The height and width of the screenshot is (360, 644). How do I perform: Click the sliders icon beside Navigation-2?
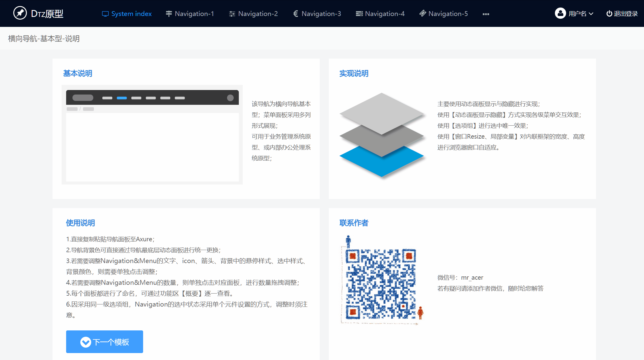[x=232, y=14]
